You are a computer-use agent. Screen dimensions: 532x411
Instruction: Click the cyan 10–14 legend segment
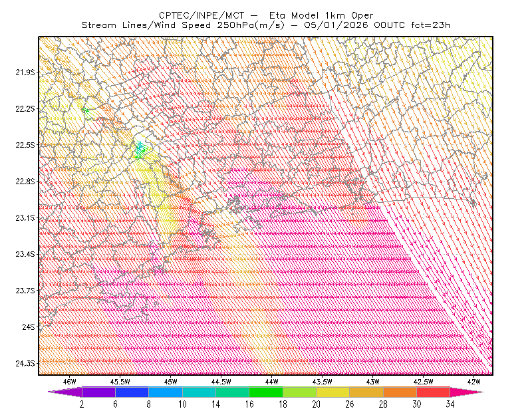click(199, 392)
